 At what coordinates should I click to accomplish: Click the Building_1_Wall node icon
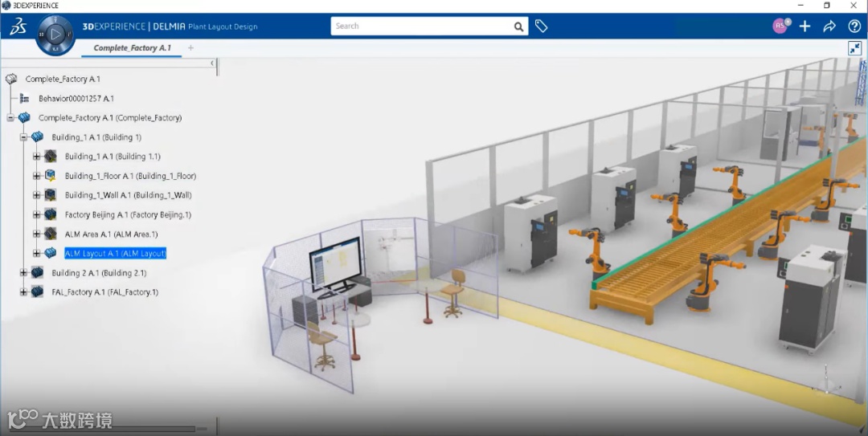coord(51,195)
